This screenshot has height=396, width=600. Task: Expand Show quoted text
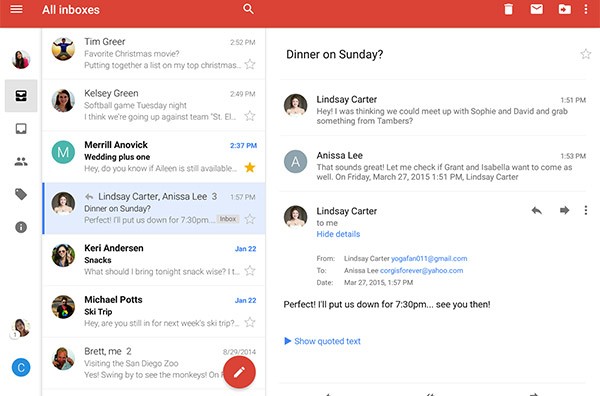322,341
